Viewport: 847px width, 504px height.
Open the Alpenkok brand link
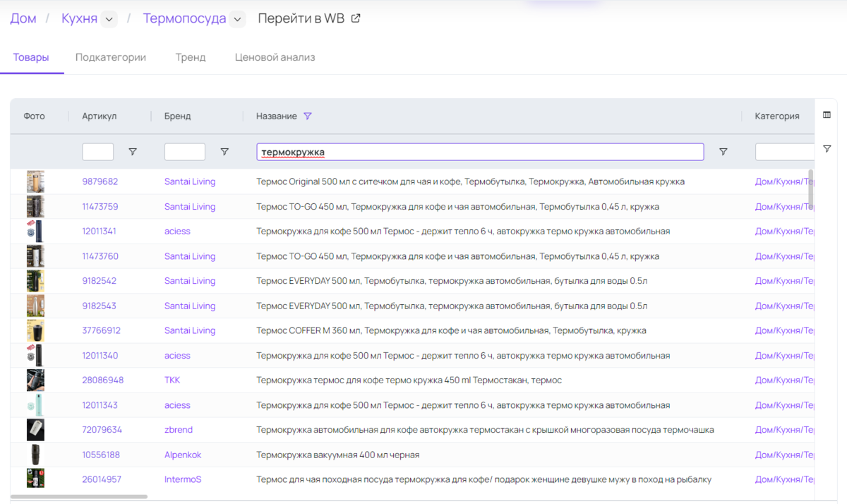(183, 455)
